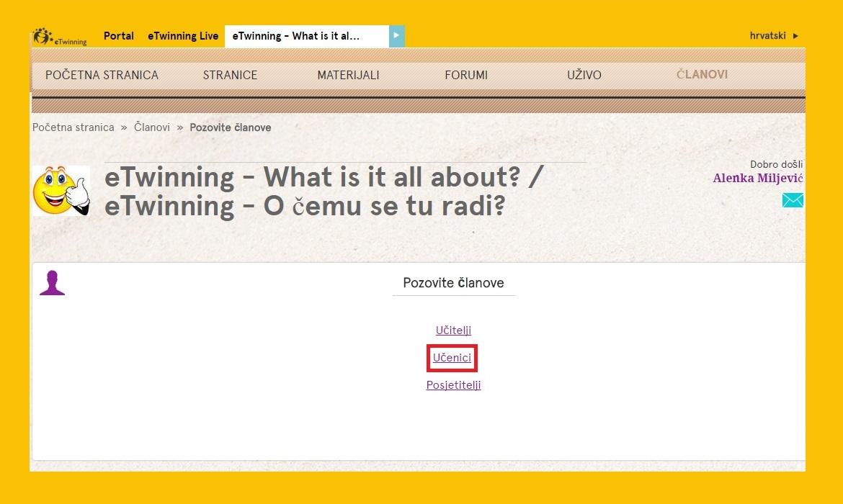This screenshot has height=504, width=843.
Task: Open Alenka Miljević profile link
Action: point(758,179)
